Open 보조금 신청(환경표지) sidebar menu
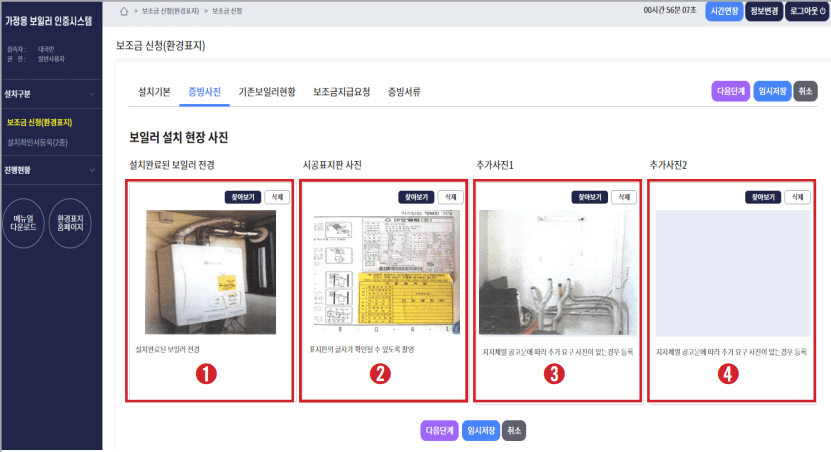This screenshot has width=831, height=452. coord(39,122)
